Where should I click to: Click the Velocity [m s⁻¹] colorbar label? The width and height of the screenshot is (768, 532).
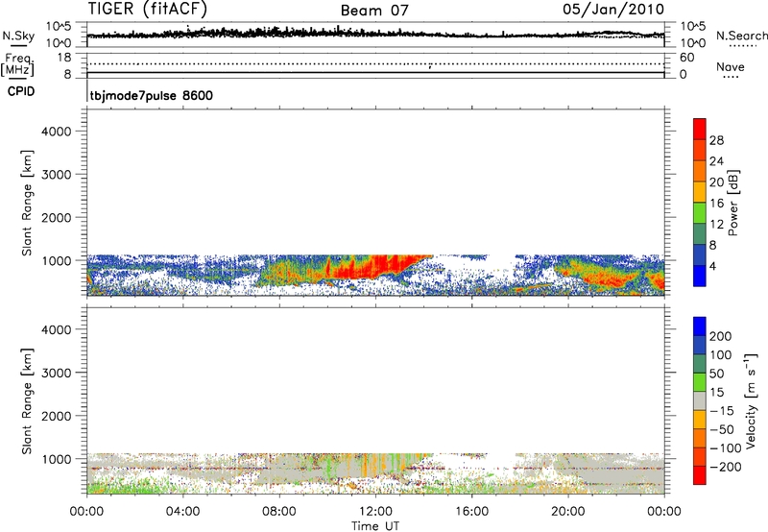(x=751, y=400)
